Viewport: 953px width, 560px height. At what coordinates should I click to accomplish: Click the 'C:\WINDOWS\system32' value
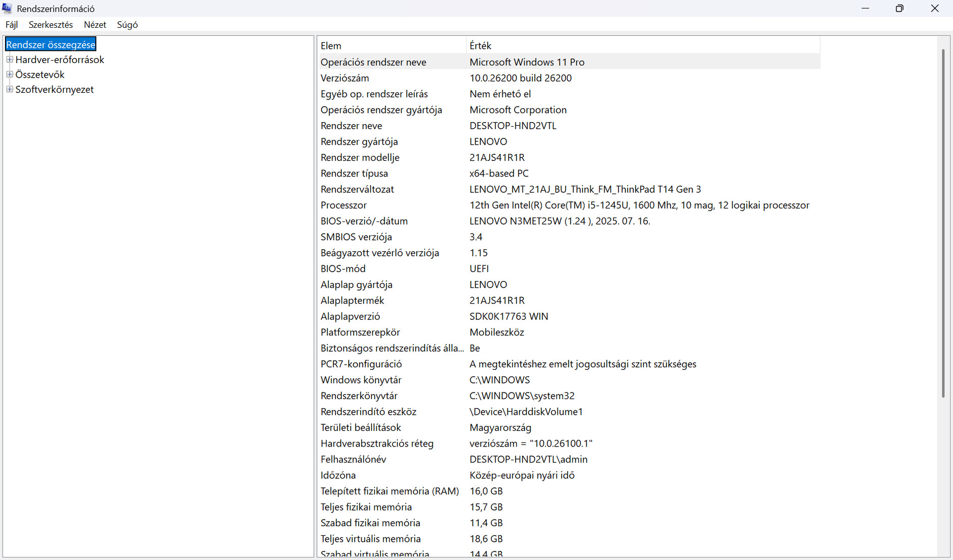522,396
